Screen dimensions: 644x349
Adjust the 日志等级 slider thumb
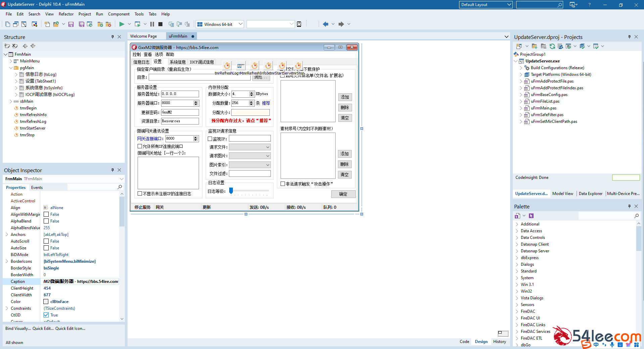click(231, 191)
